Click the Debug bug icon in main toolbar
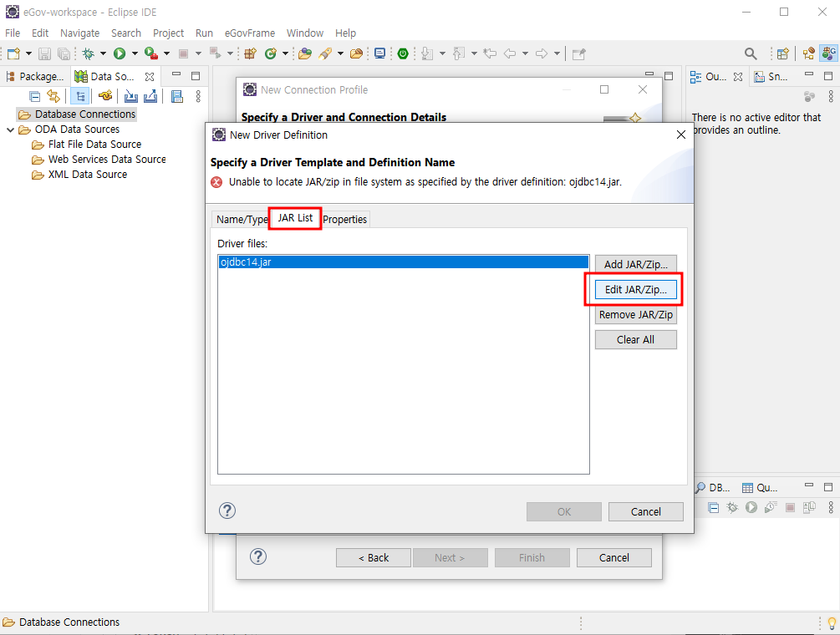840x635 pixels. click(x=89, y=53)
